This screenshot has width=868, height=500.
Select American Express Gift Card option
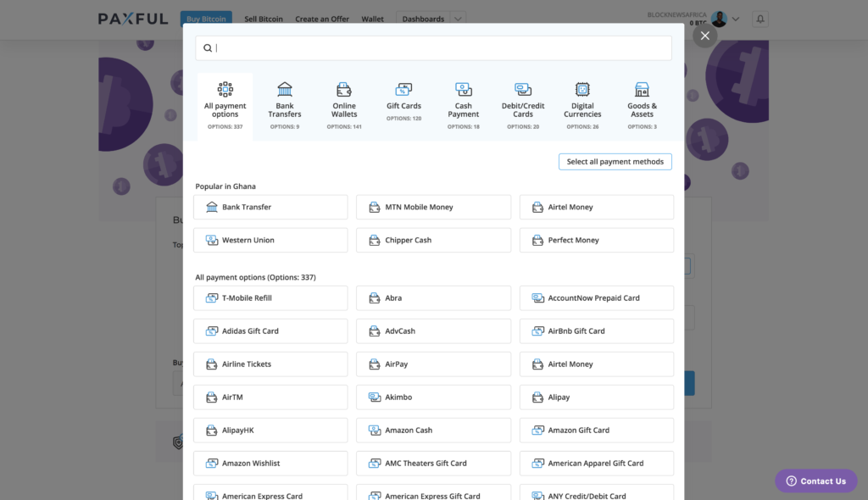[433, 493]
